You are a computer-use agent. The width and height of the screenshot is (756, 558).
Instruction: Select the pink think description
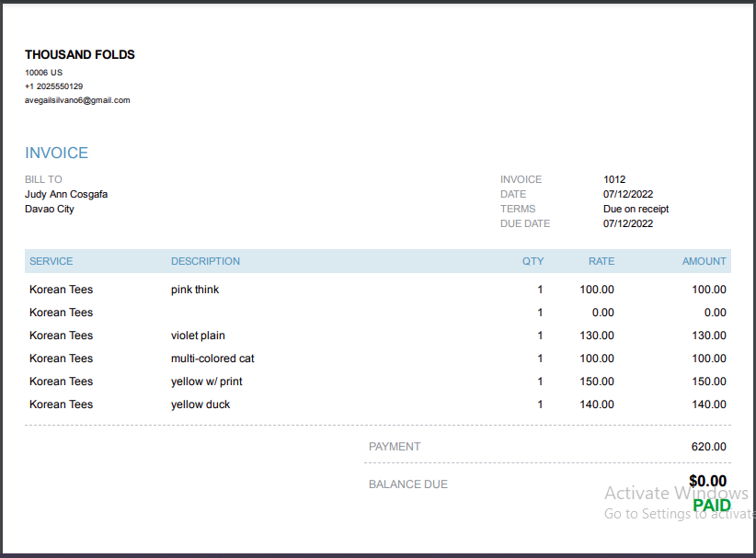(195, 290)
